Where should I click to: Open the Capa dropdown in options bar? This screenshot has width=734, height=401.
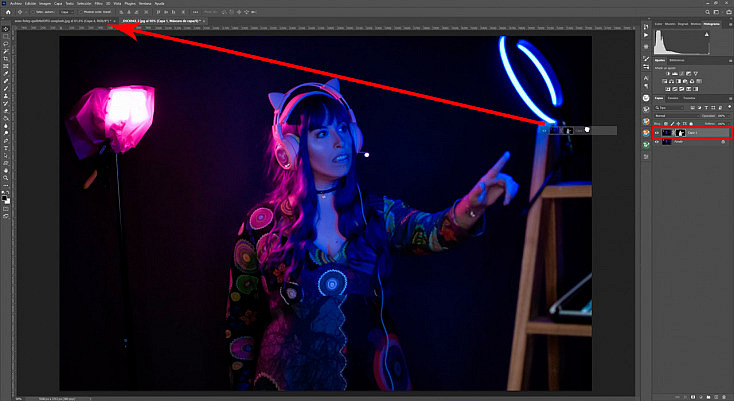pyautogui.click(x=67, y=12)
